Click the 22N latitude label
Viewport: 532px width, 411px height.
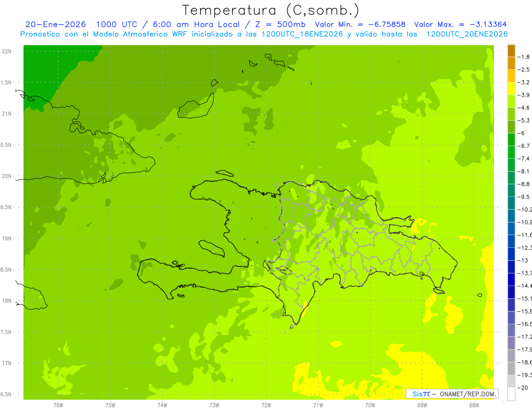pyautogui.click(x=7, y=51)
